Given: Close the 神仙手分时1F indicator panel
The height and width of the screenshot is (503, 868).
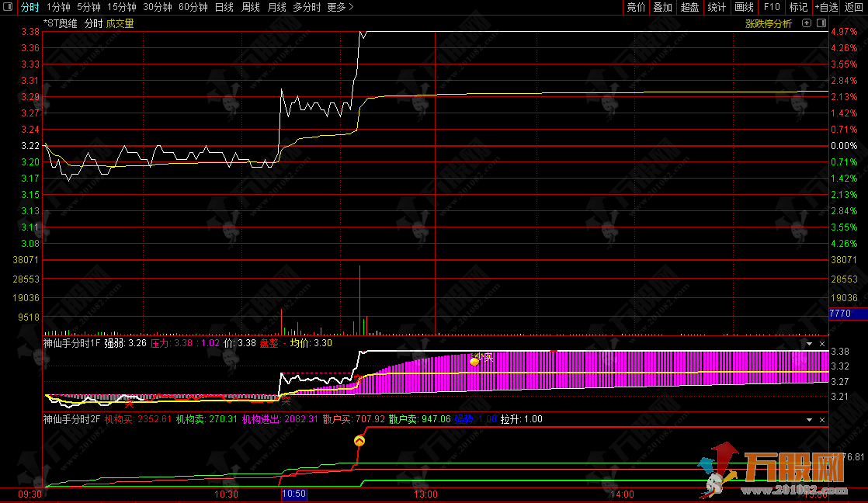Looking at the screenshot, I should [x=823, y=343].
